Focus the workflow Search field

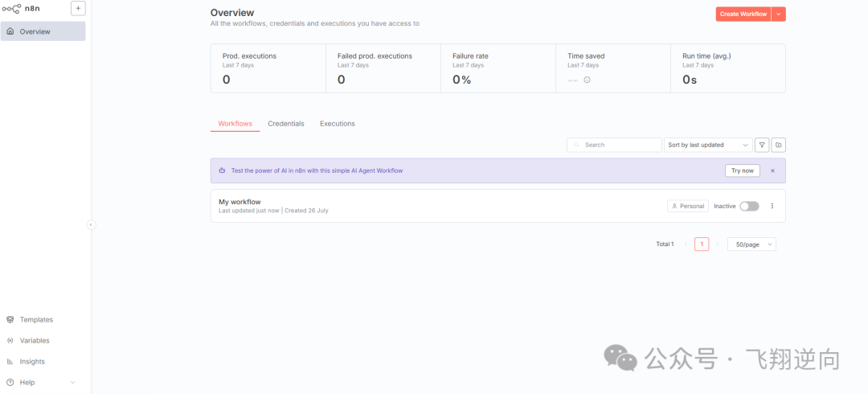(615, 145)
